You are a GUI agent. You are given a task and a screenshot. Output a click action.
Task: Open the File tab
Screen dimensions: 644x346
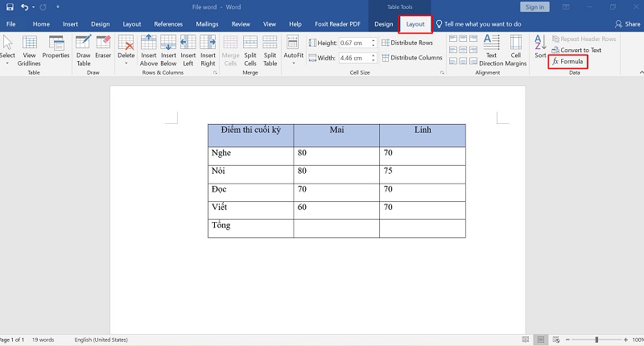pyautogui.click(x=11, y=24)
